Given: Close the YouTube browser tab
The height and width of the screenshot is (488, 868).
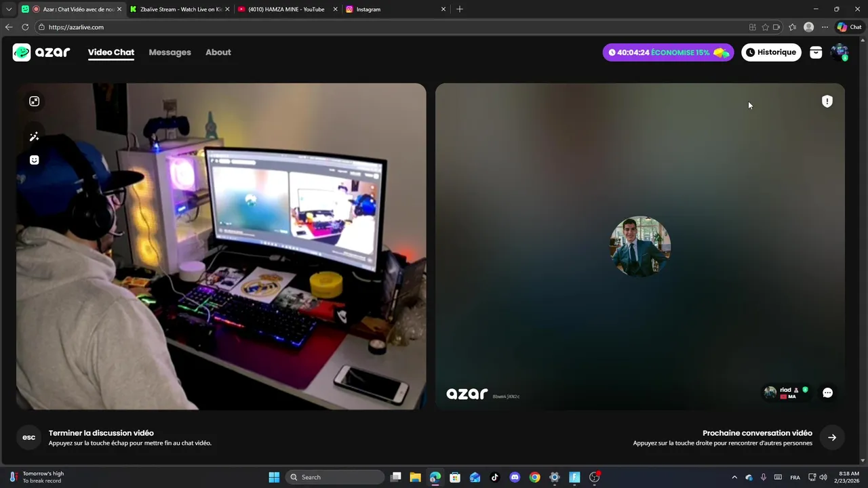Looking at the screenshot, I should pyautogui.click(x=335, y=9).
